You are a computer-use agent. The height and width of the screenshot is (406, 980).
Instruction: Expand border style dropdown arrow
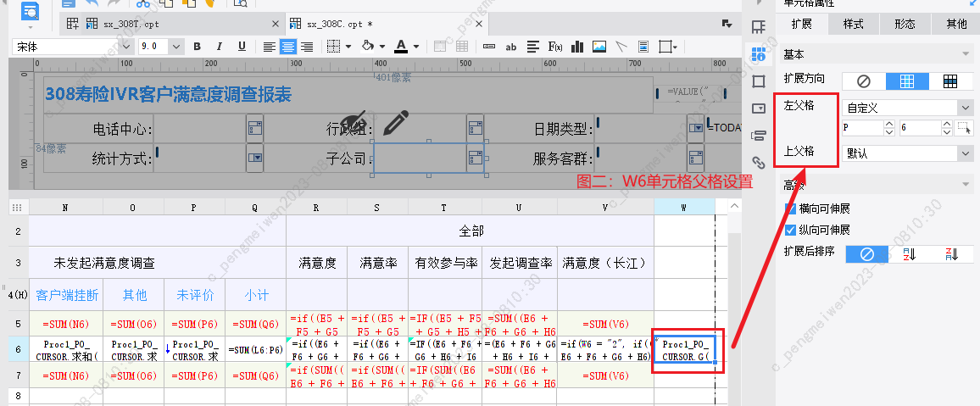point(348,47)
